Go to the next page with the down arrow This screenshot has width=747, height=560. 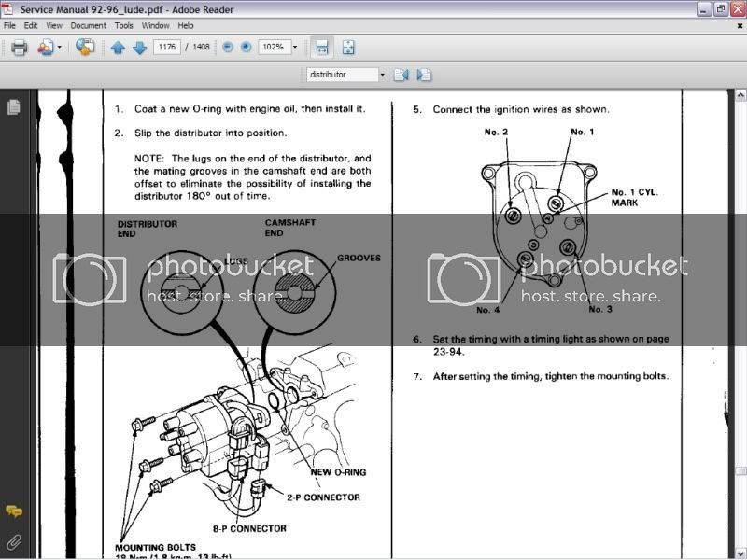point(139,48)
